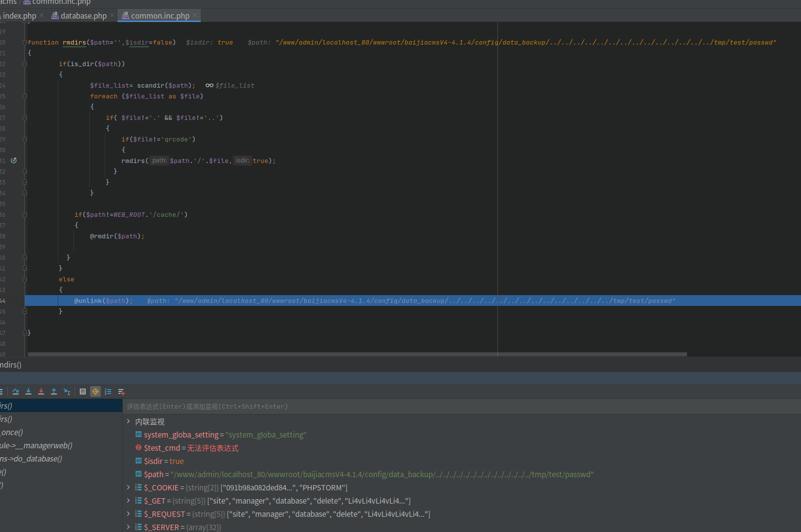Click the show execution point icon at the toolbar's left edge
Viewport: 801px width, 532px height.
click(x=1, y=392)
